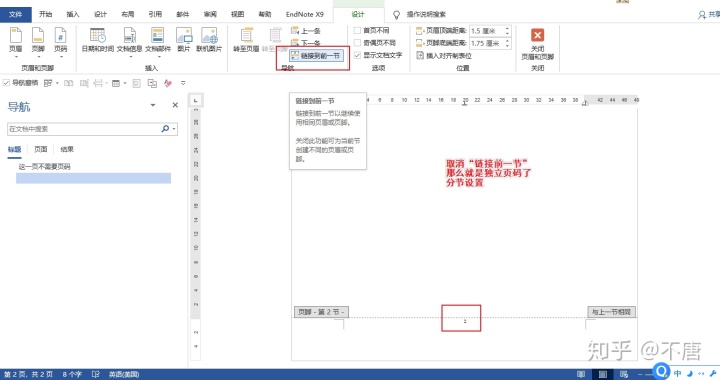Image resolution: width=720 pixels, height=380 pixels.
Task: Show 结果 results tab in navigation
Action: click(x=67, y=149)
